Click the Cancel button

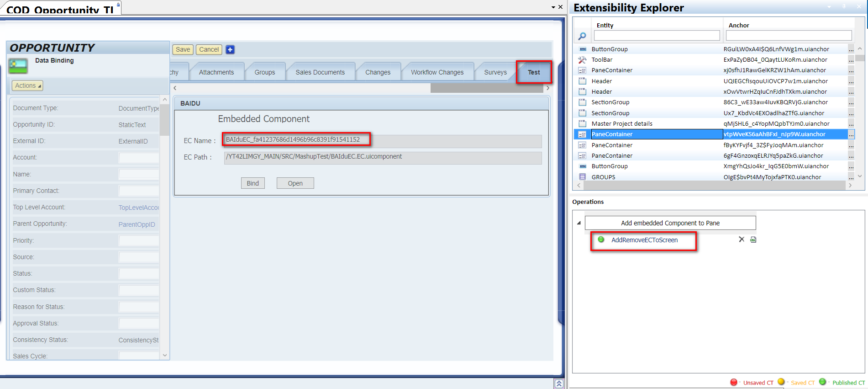[209, 49]
